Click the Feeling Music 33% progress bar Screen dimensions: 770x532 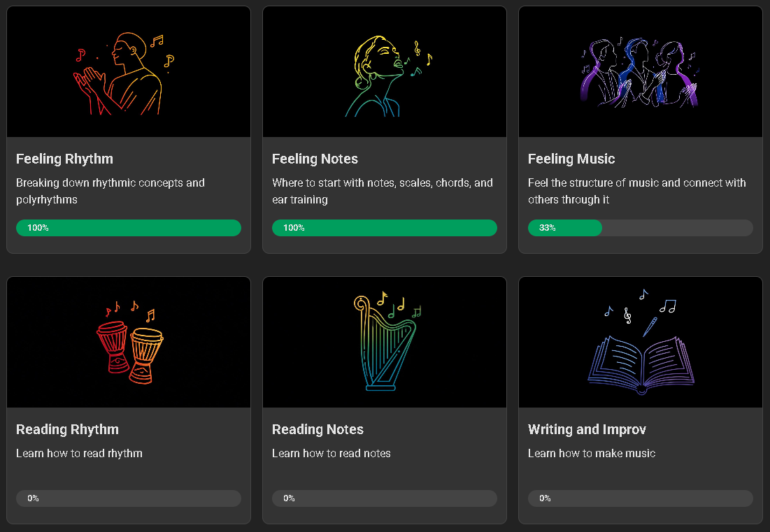641,228
